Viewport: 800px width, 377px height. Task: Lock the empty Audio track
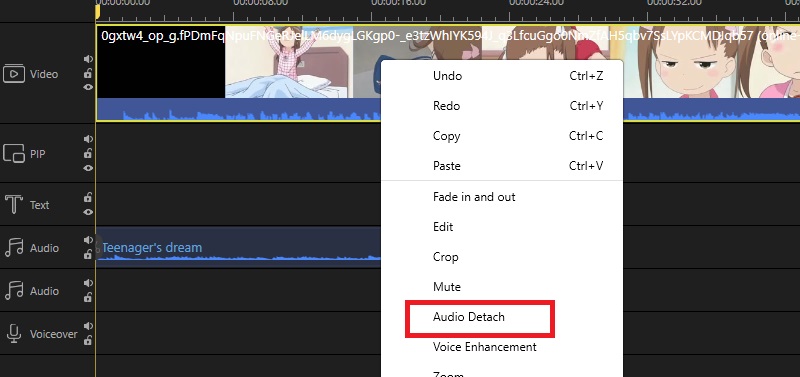point(88,297)
